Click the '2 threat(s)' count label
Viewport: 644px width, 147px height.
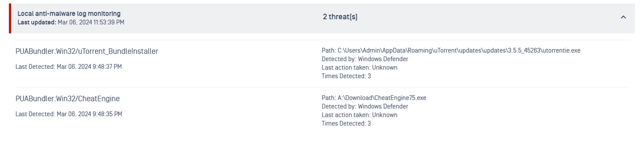point(340,17)
